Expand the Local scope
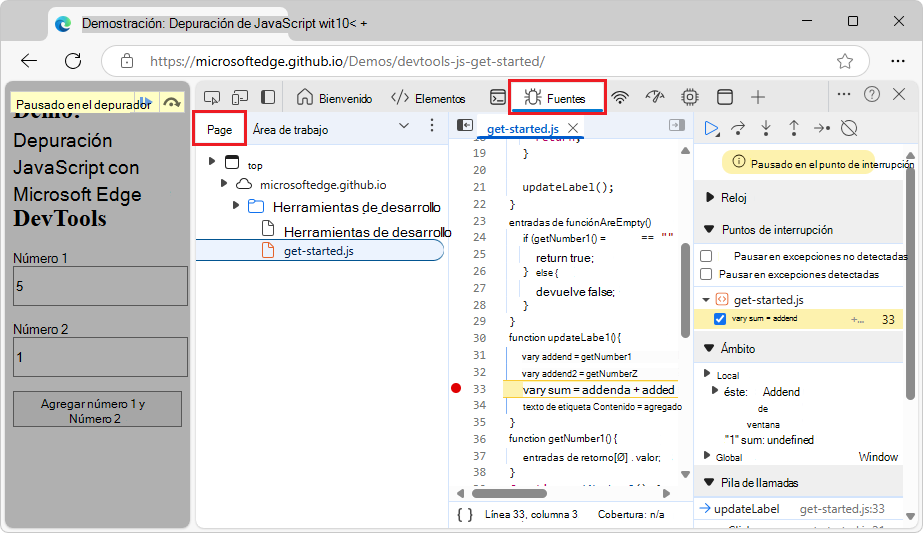 tap(707, 373)
